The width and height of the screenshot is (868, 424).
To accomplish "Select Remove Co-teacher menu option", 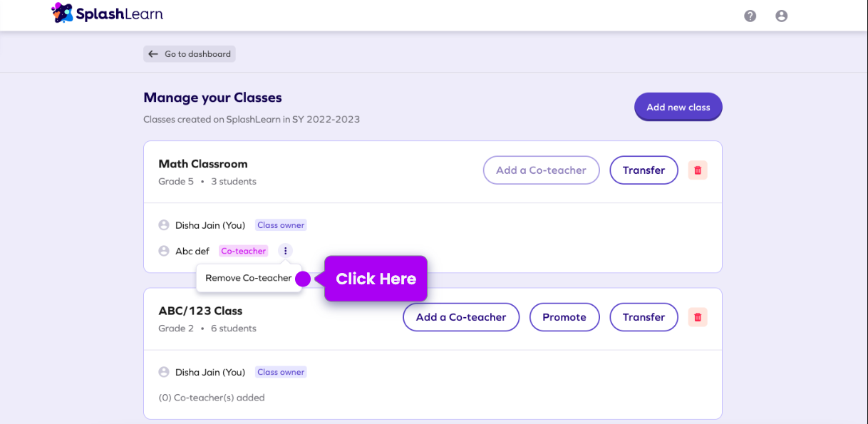I will 248,278.
